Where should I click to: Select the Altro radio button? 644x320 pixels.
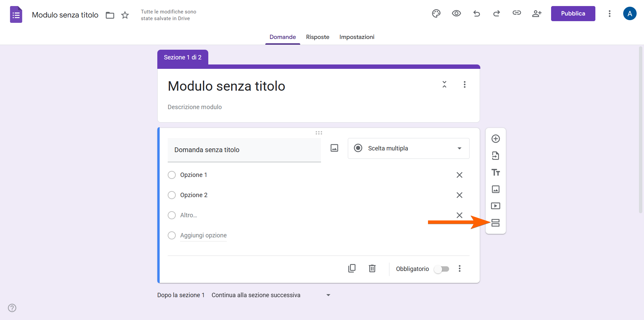tap(171, 215)
